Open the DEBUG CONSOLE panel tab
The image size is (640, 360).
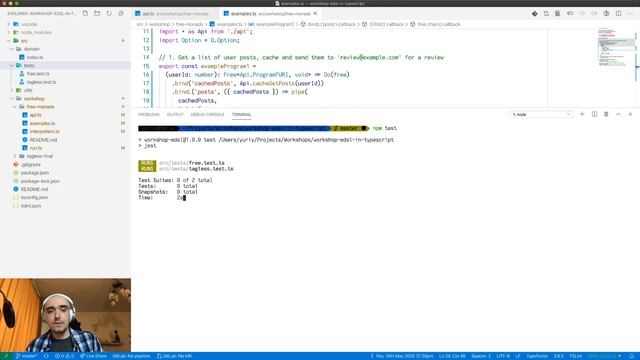207,115
